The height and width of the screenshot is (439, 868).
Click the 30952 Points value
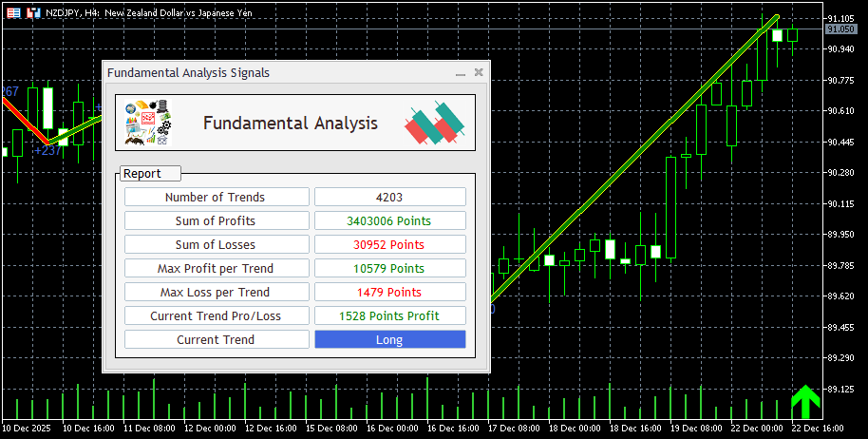(x=389, y=245)
